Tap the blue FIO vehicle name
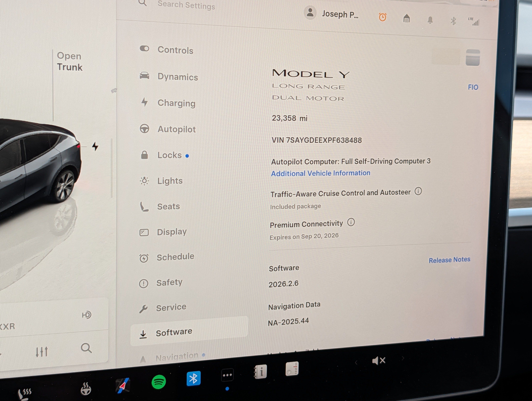532x401 pixels. point(473,87)
